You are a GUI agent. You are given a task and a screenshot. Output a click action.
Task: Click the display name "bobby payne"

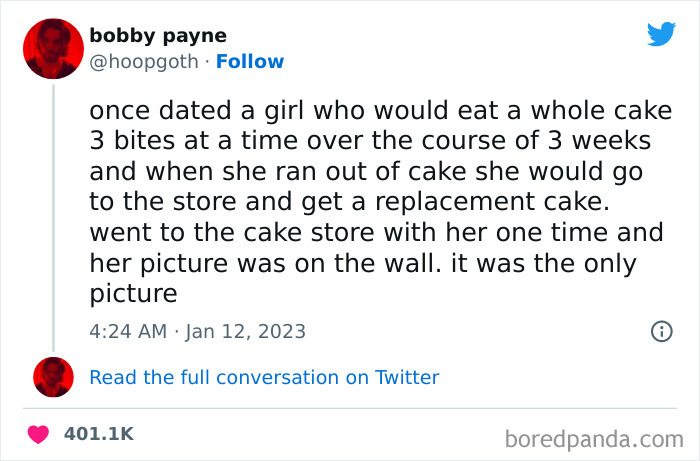point(157,36)
